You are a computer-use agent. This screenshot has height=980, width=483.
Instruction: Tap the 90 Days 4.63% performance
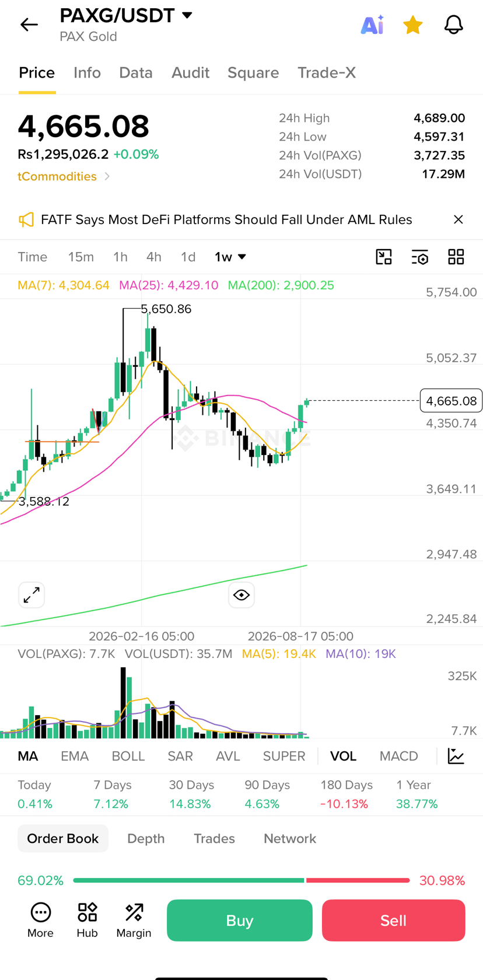[x=267, y=794]
